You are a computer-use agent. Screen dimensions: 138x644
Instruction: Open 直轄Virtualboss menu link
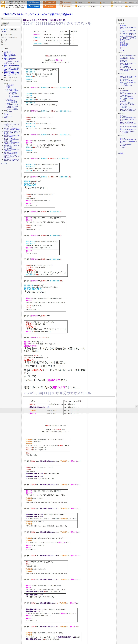tap(9, 71)
